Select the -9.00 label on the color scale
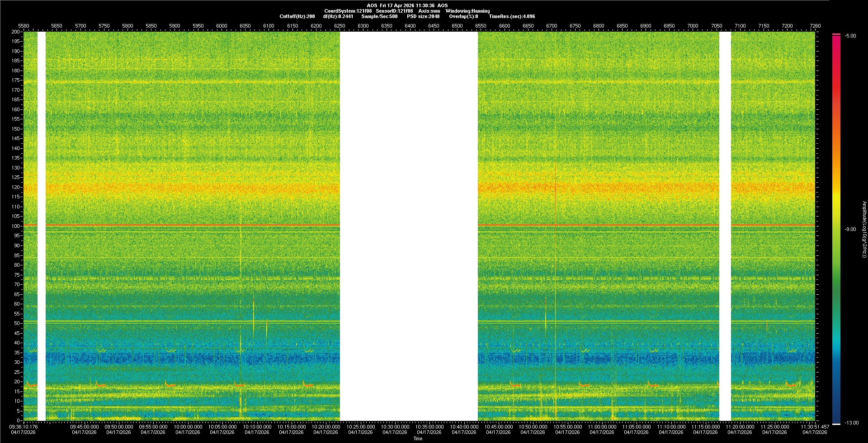The height and width of the screenshot is (443, 868). pyautogui.click(x=850, y=229)
